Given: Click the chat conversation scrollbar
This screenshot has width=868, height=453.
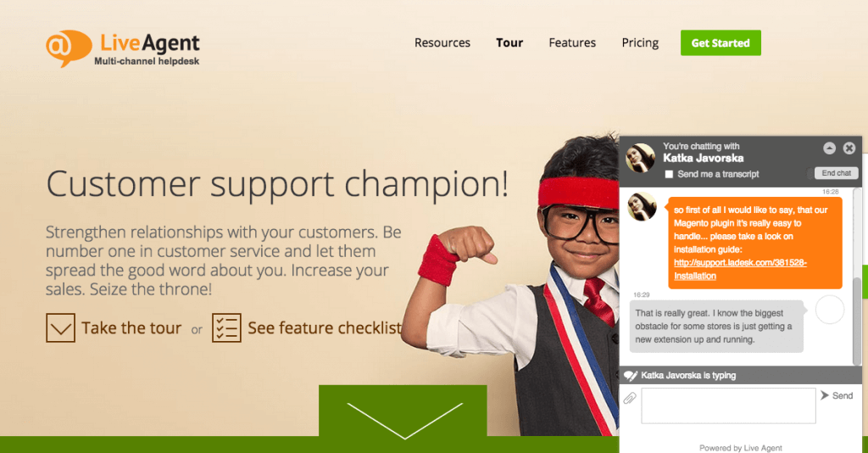Looking at the screenshot, I should click(857, 277).
